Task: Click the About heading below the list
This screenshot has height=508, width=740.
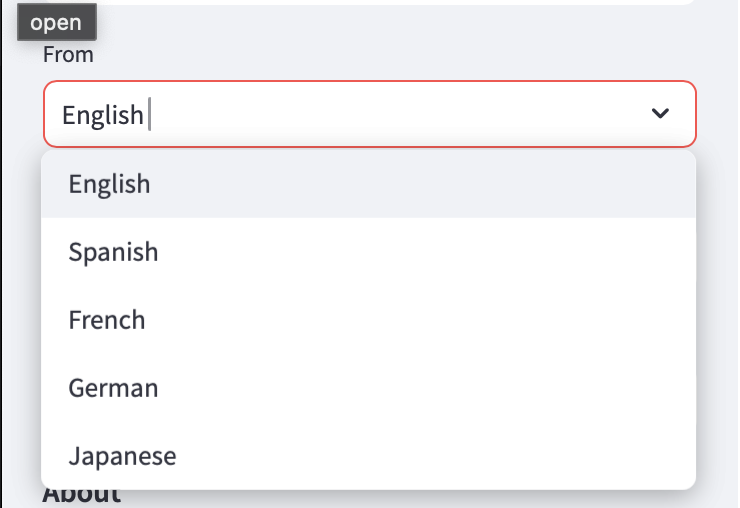Action: [x=82, y=497]
